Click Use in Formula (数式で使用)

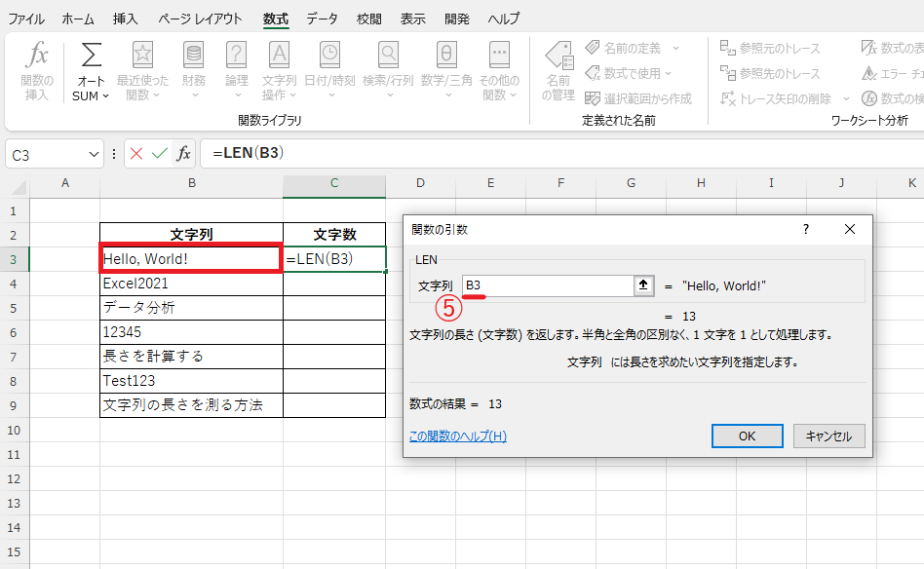[628, 74]
